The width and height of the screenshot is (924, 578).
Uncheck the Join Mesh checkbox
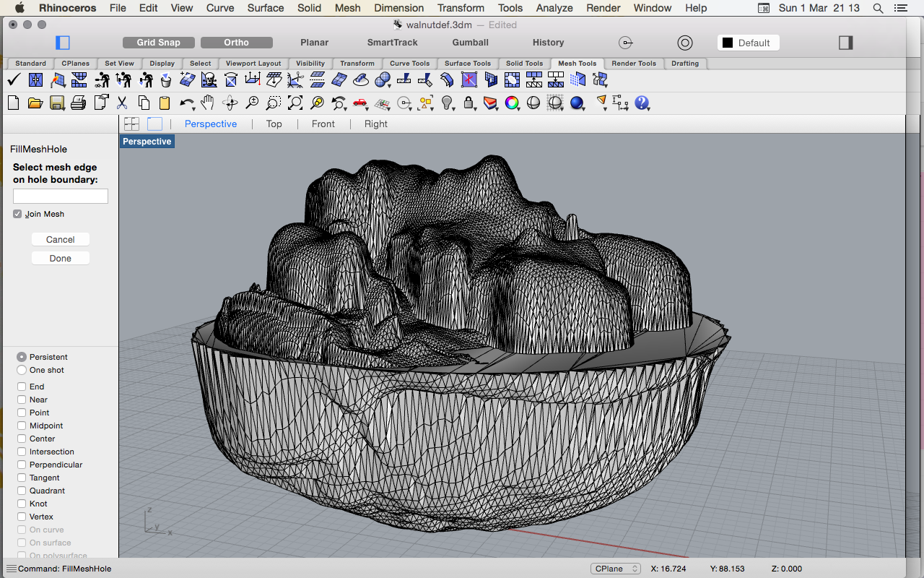coord(17,214)
